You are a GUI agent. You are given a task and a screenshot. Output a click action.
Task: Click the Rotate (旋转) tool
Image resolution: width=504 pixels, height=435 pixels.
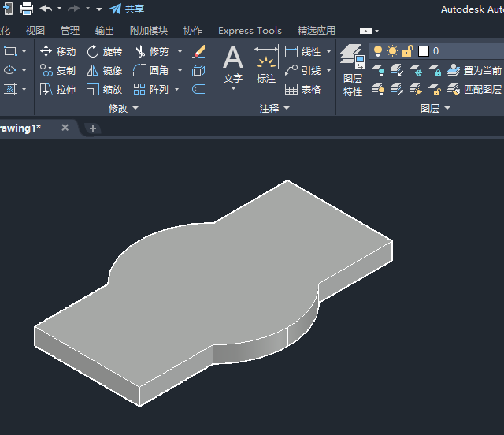(x=104, y=51)
